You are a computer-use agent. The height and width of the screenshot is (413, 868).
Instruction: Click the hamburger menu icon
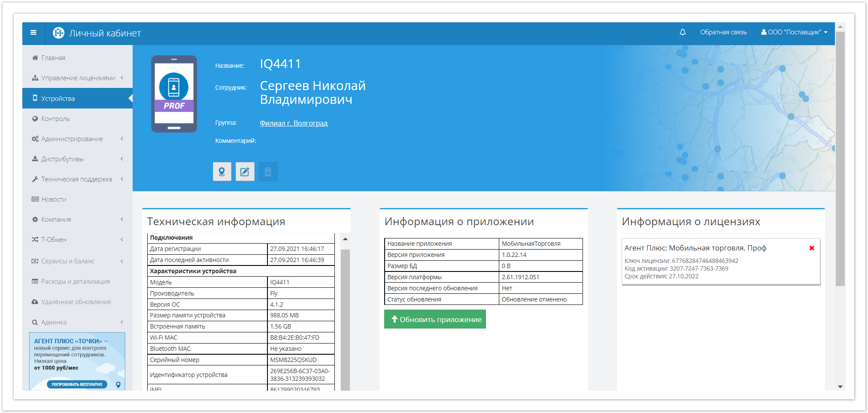(x=33, y=33)
